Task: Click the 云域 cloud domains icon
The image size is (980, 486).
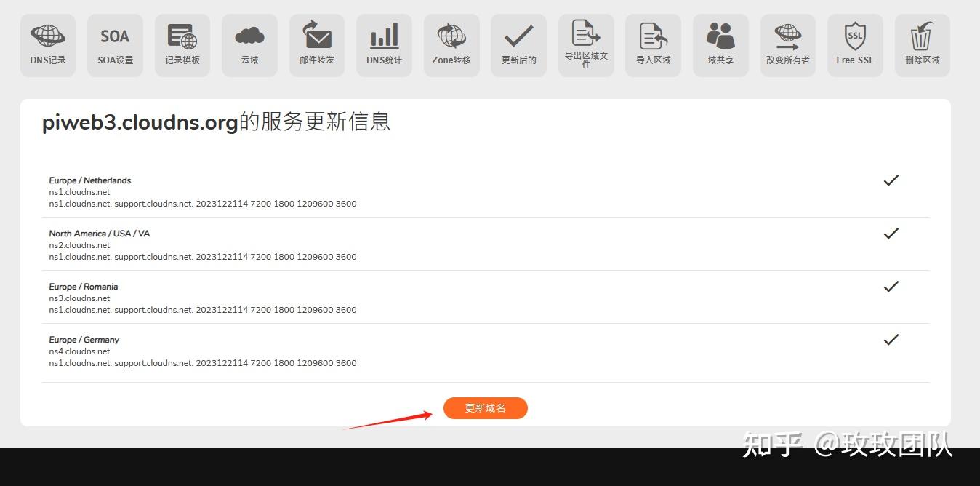Action: pyautogui.click(x=249, y=44)
